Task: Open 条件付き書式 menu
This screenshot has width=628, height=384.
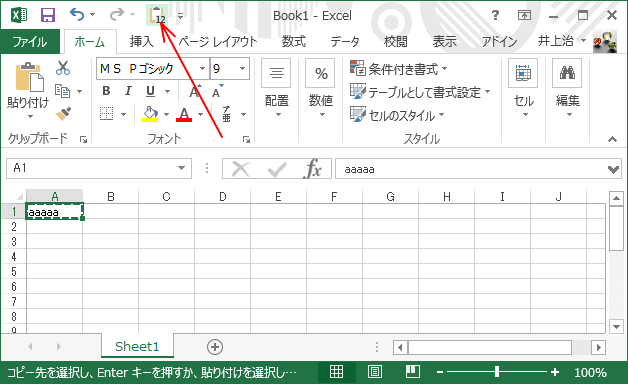Action: click(399, 69)
